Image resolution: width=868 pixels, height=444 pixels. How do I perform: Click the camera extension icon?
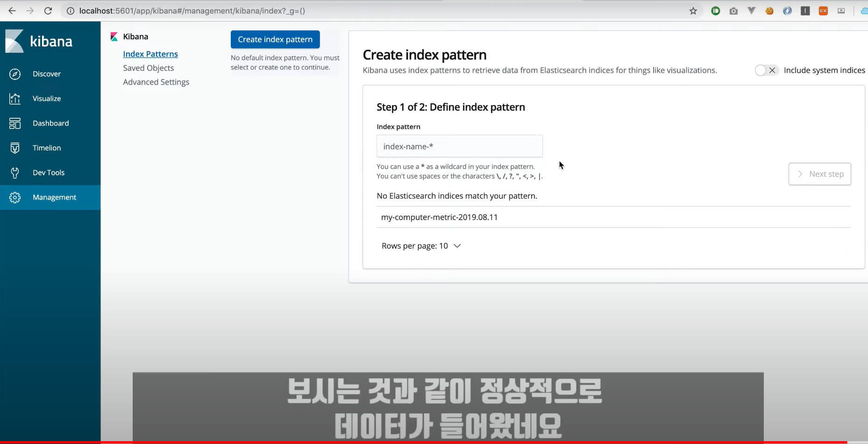[733, 11]
